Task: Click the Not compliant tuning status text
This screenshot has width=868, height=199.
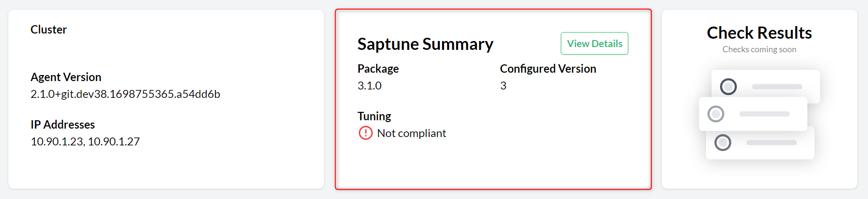Action: [x=411, y=133]
